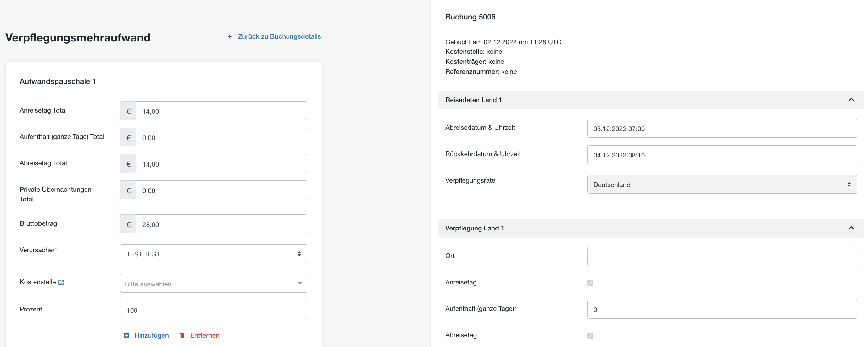Focus the Anreisetag Total amount field
This screenshot has height=347, width=868.
(222, 111)
